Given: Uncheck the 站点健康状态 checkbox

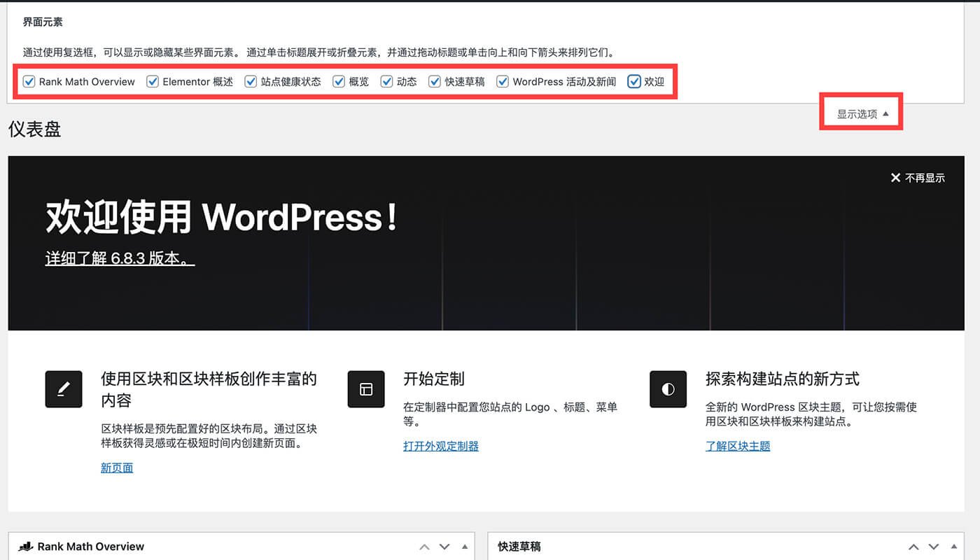Looking at the screenshot, I should [250, 81].
